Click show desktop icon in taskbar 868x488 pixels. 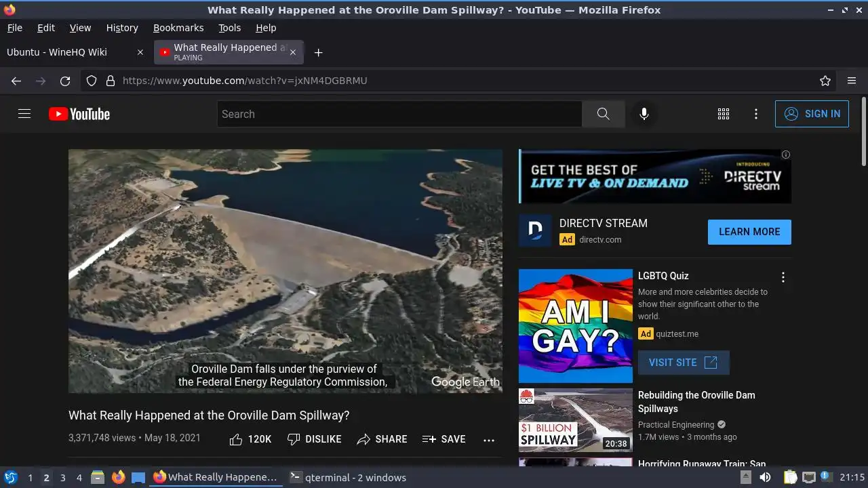(138, 477)
